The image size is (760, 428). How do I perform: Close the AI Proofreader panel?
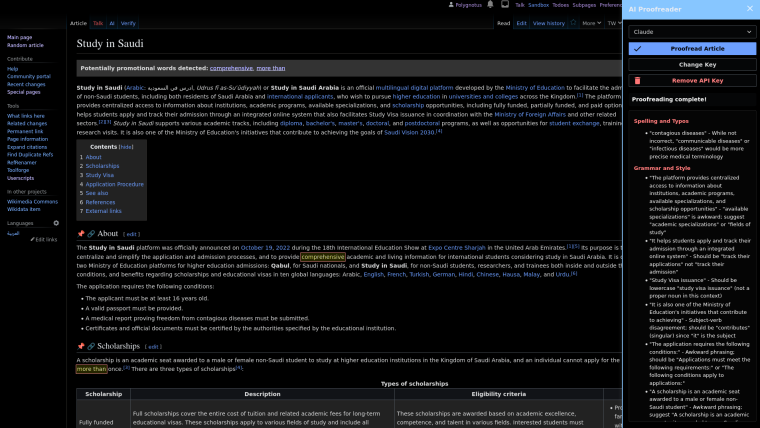pyautogui.click(x=750, y=9)
